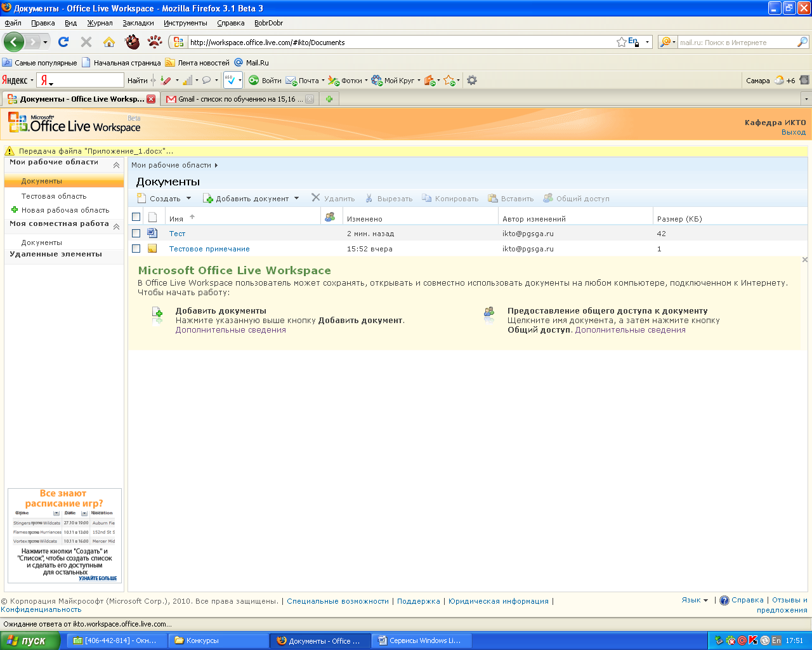Click into the Yandex search input field
The height and width of the screenshot is (650, 812).
click(88, 80)
